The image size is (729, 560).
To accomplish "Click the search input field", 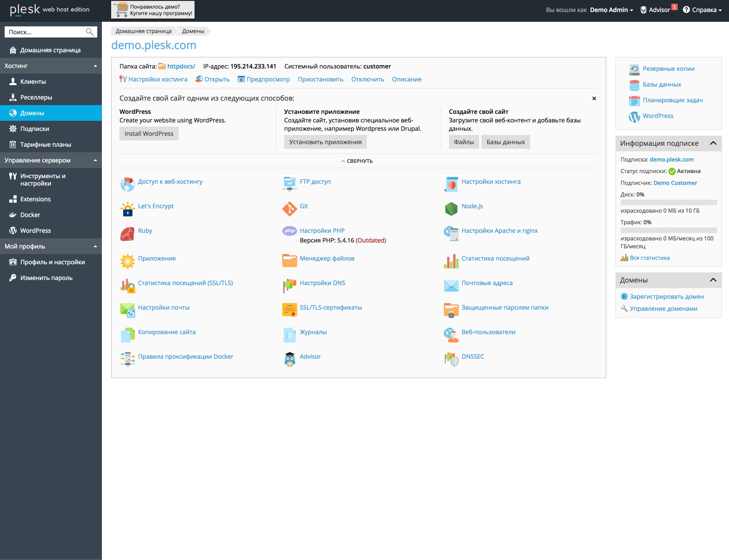I will pos(45,32).
